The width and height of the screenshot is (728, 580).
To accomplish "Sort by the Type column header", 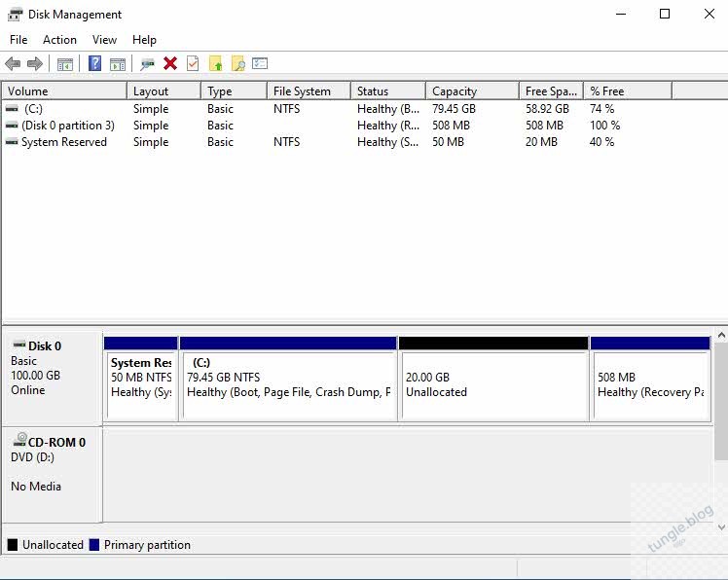I will click(x=234, y=91).
